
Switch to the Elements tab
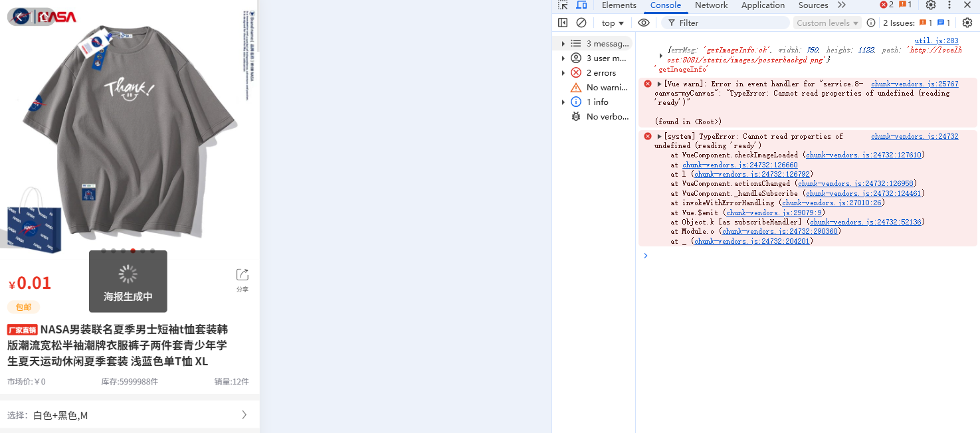tap(619, 5)
